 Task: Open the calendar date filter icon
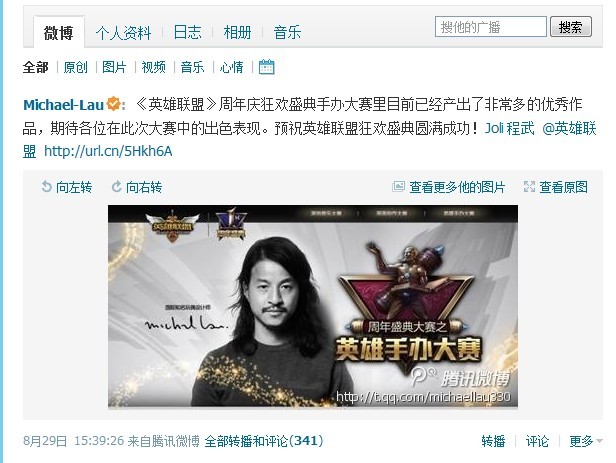click(x=266, y=67)
